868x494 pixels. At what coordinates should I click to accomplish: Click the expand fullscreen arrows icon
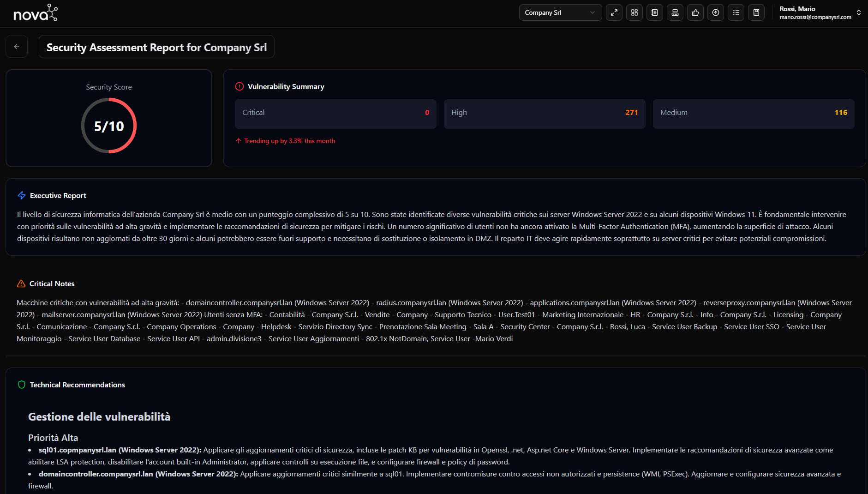(614, 13)
